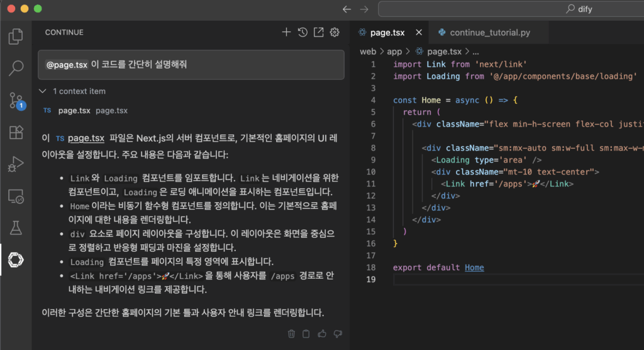The height and width of the screenshot is (350, 644).
Task: Click the @page.tsx mention chip in prompt
Action: (67, 65)
